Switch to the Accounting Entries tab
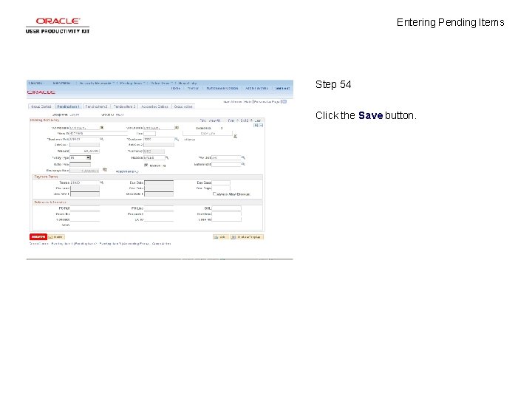 [x=154, y=106]
